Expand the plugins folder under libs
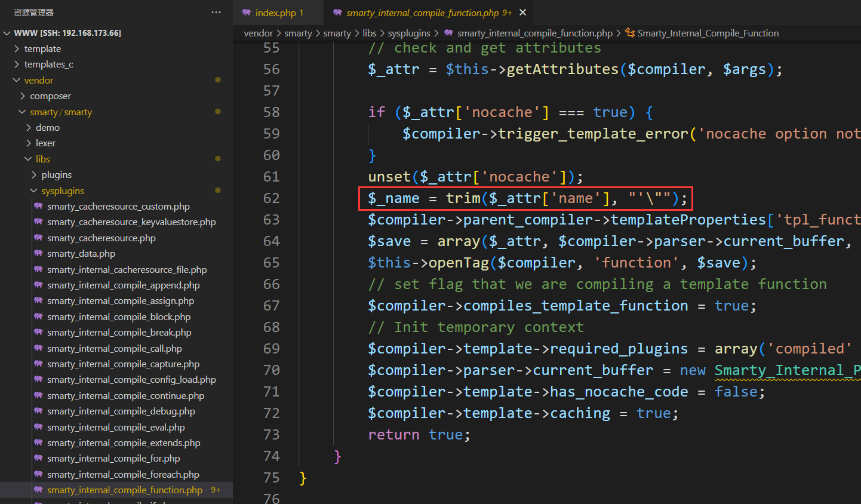This screenshot has height=504, width=861. pyautogui.click(x=56, y=175)
